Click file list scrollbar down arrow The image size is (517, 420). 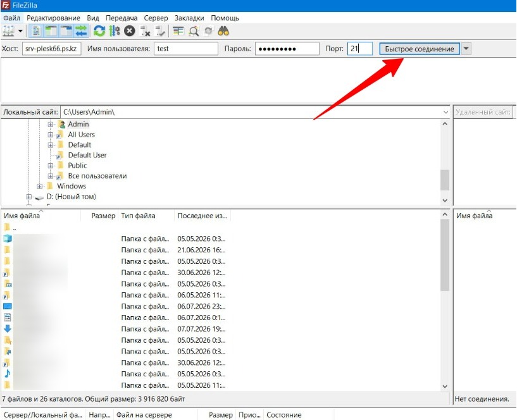445,386
